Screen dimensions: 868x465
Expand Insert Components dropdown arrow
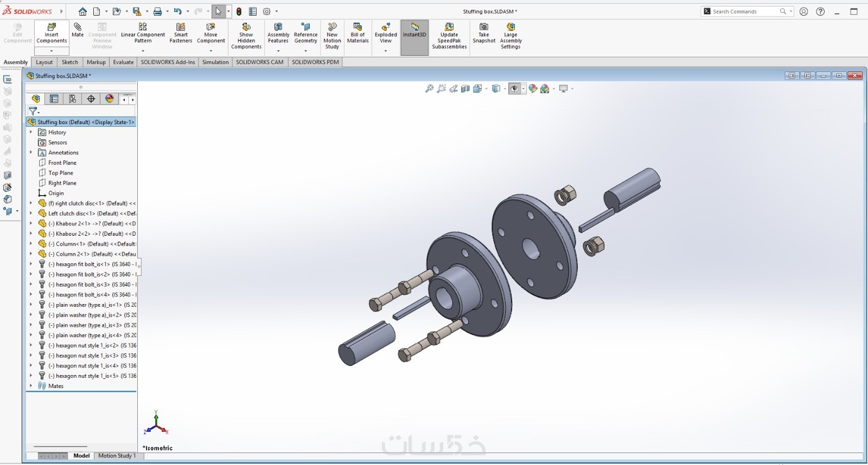coord(52,51)
